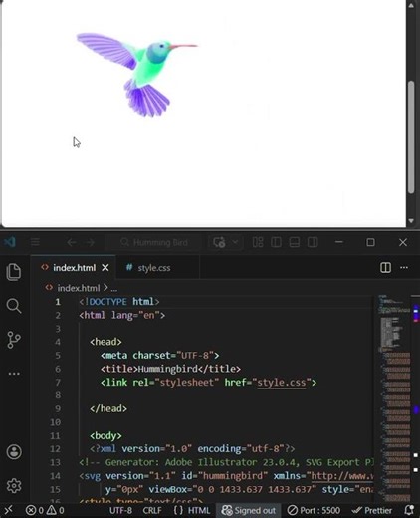Click the Prettier status bar item
This screenshot has height=518, width=420.
coord(371,510)
